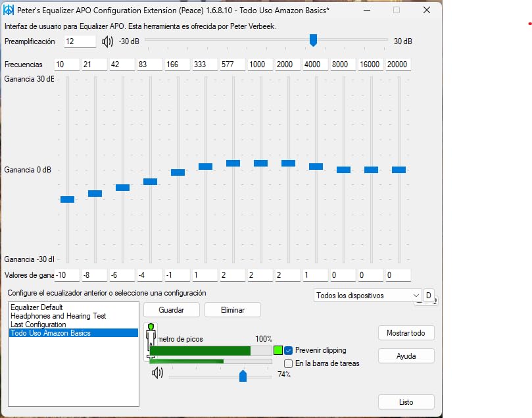Click the Guardar button
The width and height of the screenshot is (532, 418).
[171, 310]
